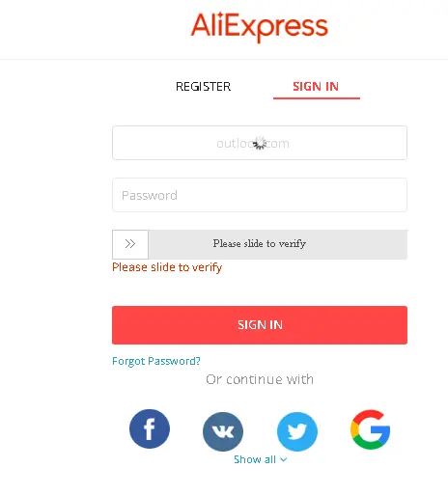Click the double-arrow slider handle

click(130, 244)
